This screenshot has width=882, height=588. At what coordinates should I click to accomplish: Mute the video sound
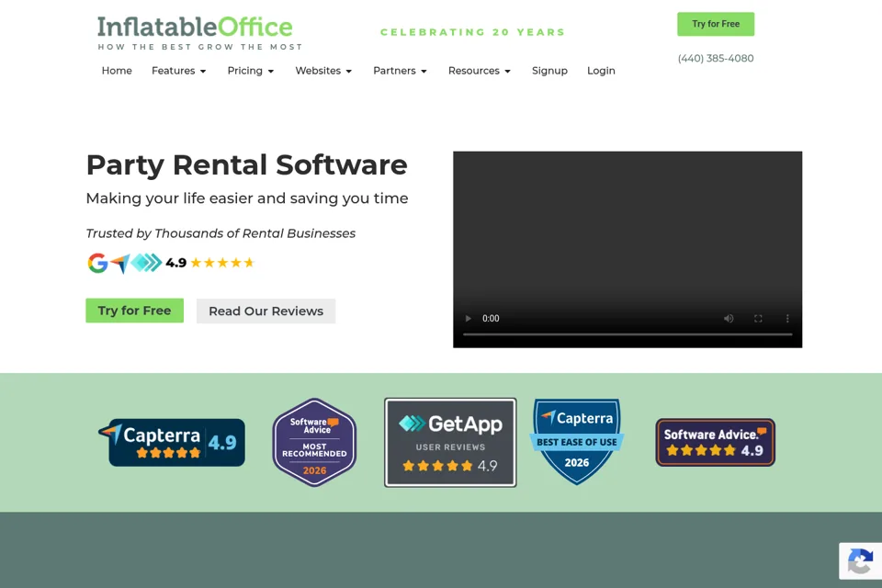click(729, 319)
